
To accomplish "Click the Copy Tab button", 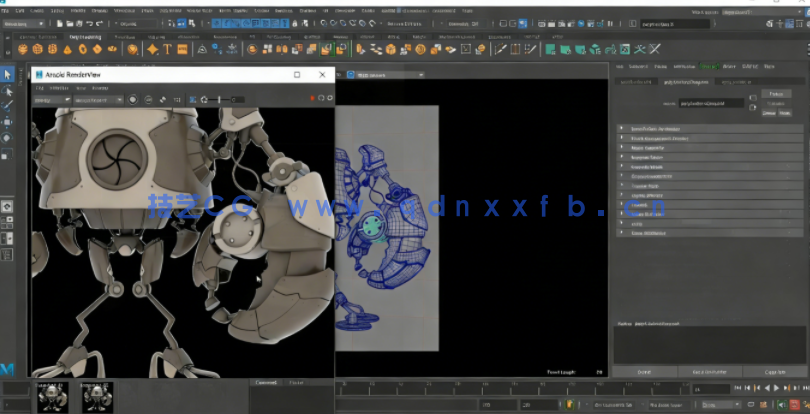I will [773, 372].
